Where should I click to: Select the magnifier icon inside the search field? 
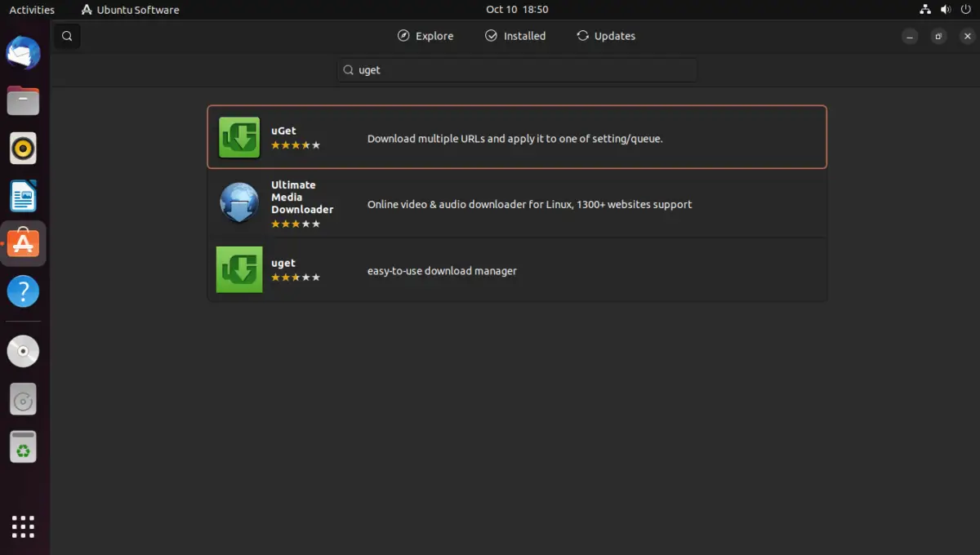pos(349,70)
